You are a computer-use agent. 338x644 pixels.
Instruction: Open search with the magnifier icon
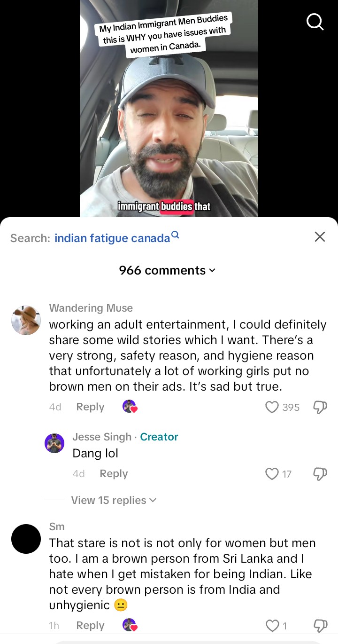point(315,21)
